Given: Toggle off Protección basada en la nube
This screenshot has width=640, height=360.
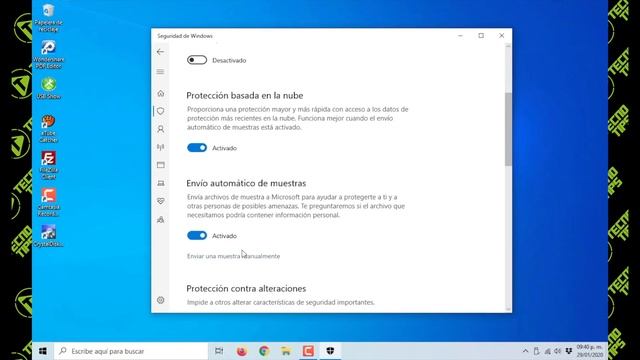Looking at the screenshot, I should tap(197, 148).
